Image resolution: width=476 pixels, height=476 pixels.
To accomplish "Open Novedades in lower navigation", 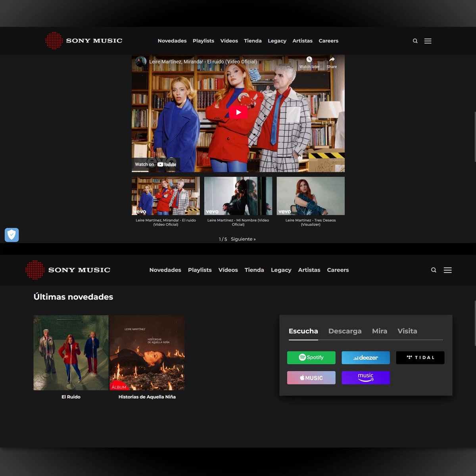I will pyautogui.click(x=165, y=270).
